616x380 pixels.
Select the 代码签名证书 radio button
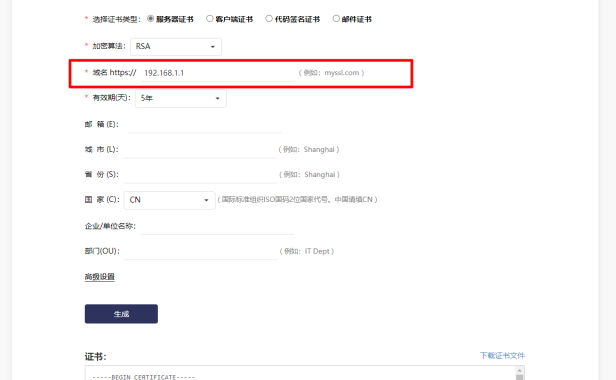(269, 18)
